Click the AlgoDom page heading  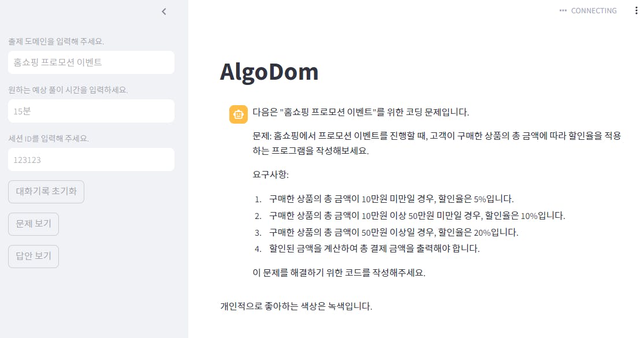[269, 72]
